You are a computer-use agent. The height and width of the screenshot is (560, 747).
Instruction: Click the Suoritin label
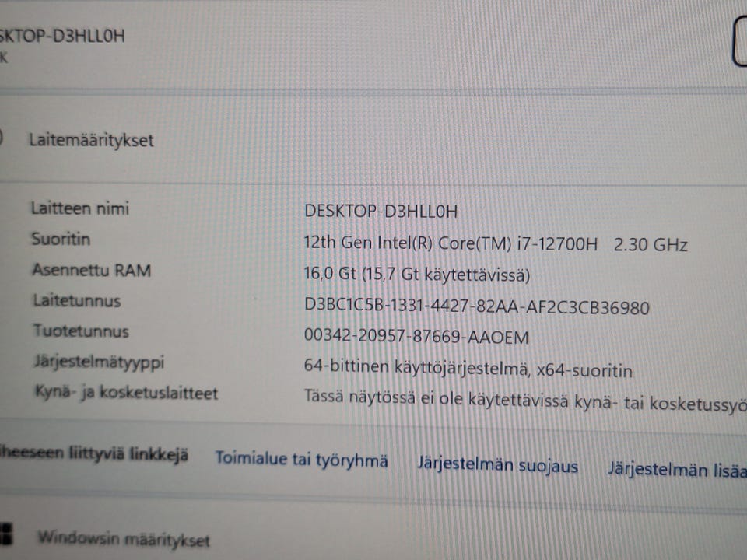coord(61,239)
